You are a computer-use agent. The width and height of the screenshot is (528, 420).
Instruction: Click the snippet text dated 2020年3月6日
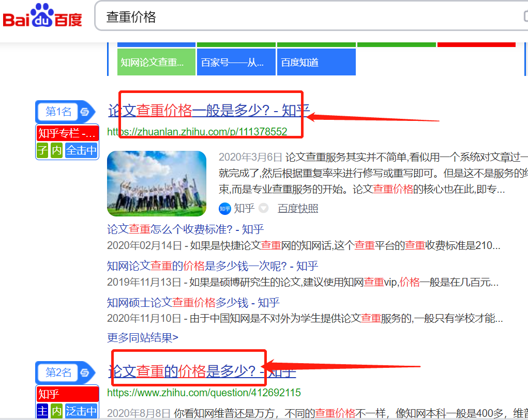point(373,173)
